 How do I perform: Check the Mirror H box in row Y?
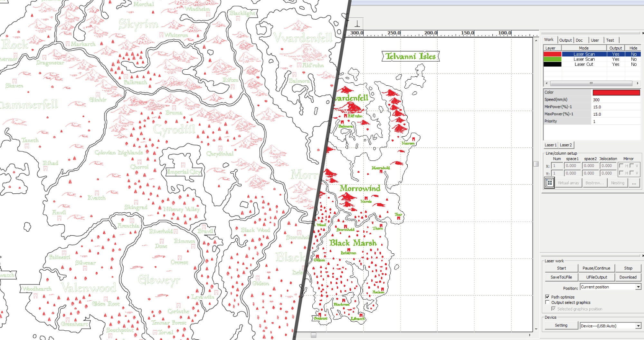pos(621,173)
